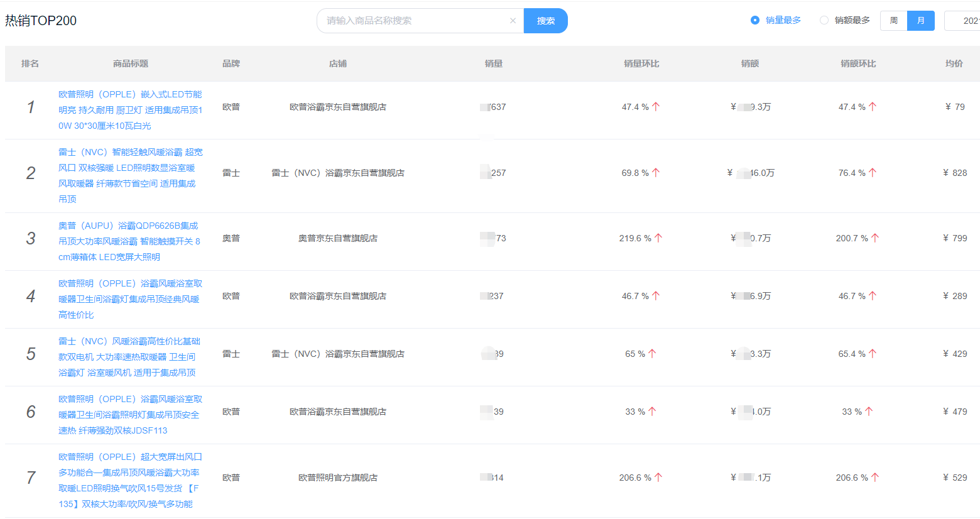980x519 pixels.
Task: Click up arrow beside 219.6 % sales growth
Action: coord(658,238)
